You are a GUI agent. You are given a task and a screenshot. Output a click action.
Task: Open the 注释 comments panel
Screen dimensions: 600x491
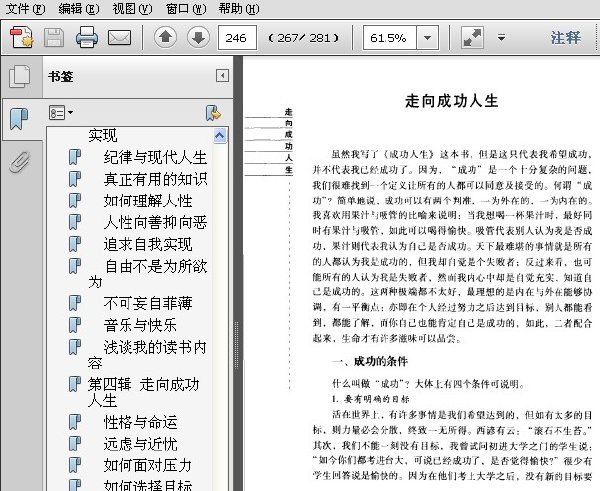click(x=566, y=38)
